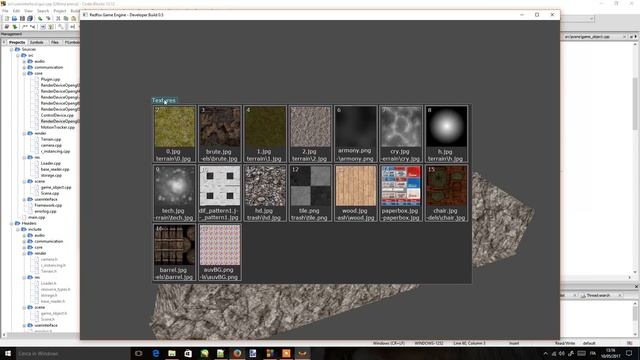
Task: Select the tech.jpg texture thumbnail
Action: point(175,186)
